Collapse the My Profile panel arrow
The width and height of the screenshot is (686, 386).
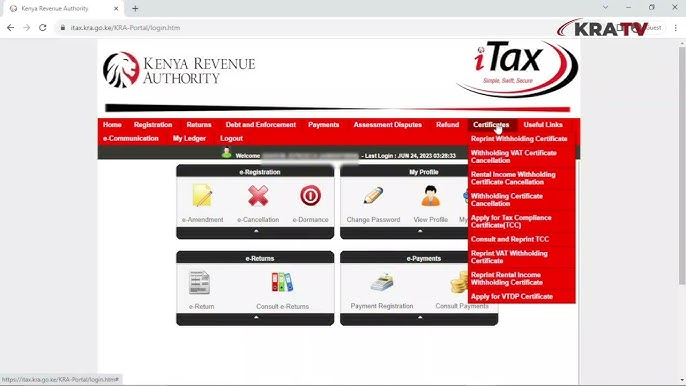pyautogui.click(x=420, y=231)
